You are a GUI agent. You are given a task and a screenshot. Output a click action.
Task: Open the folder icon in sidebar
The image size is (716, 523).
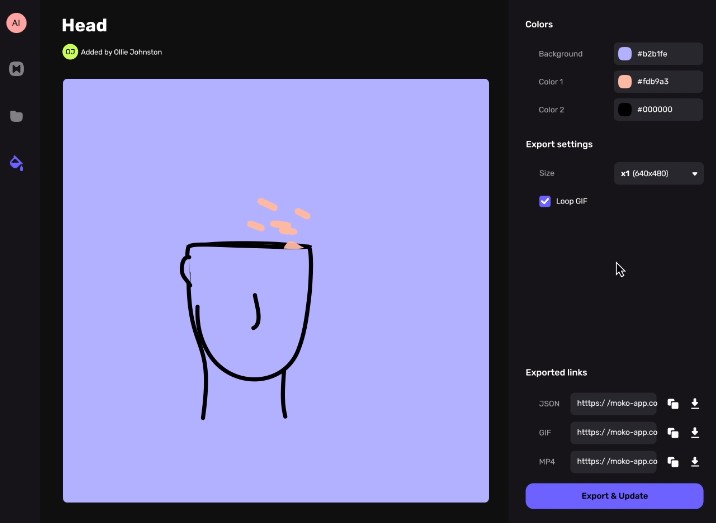coord(16,116)
